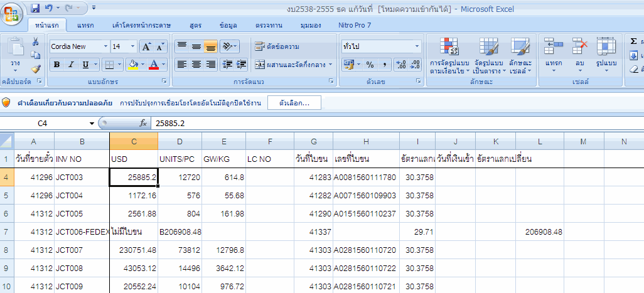Open the สูตร (Formulas) ribbon tab

[x=195, y=25]
